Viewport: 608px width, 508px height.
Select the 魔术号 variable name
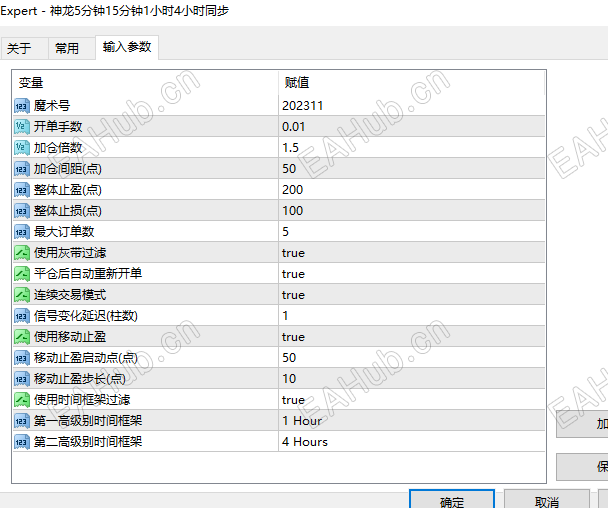tap(52, 105)
